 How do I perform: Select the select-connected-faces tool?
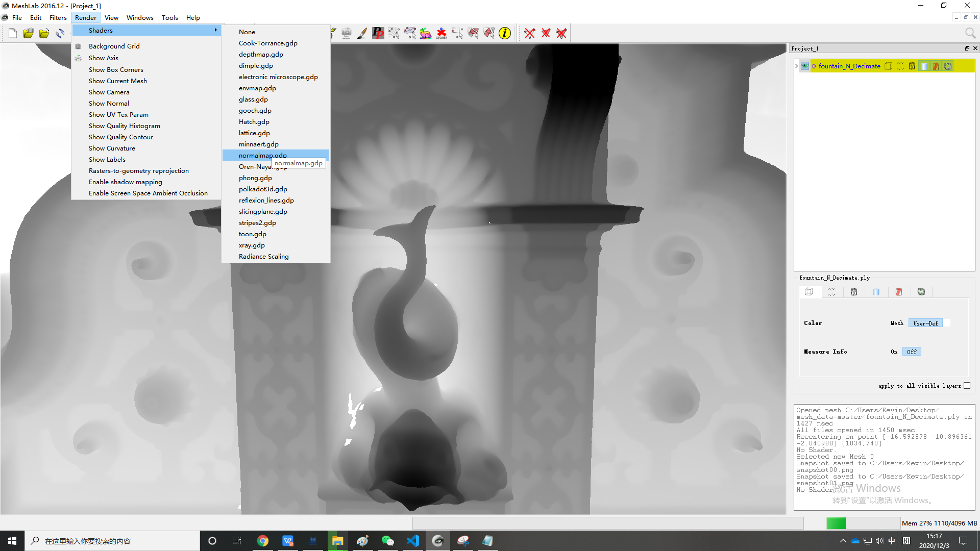click(x=489, y=34)
